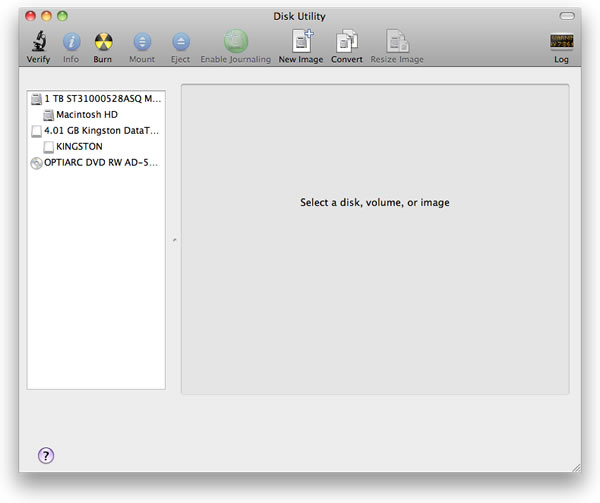
Task: Open the Info toolbar icon
Action: [x=71, y=42]
